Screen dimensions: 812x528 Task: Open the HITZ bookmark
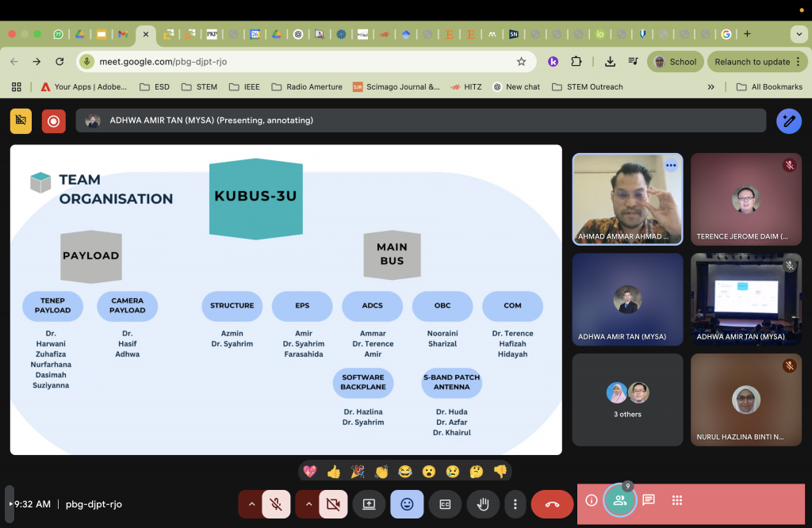tap(466, 87)
